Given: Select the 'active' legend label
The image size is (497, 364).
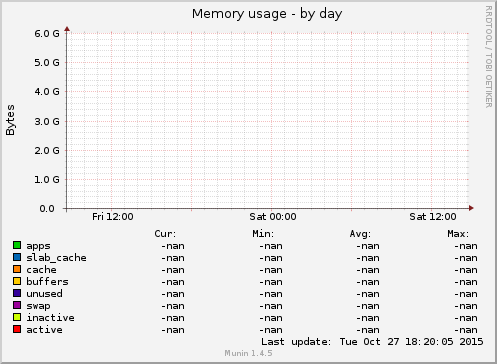Looking at the screenshot, I should (44, 330).
